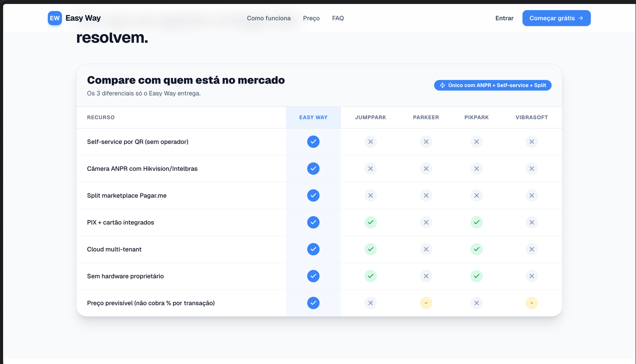Click the Parkeer yellow partial icon for Preço previsível

426,303
